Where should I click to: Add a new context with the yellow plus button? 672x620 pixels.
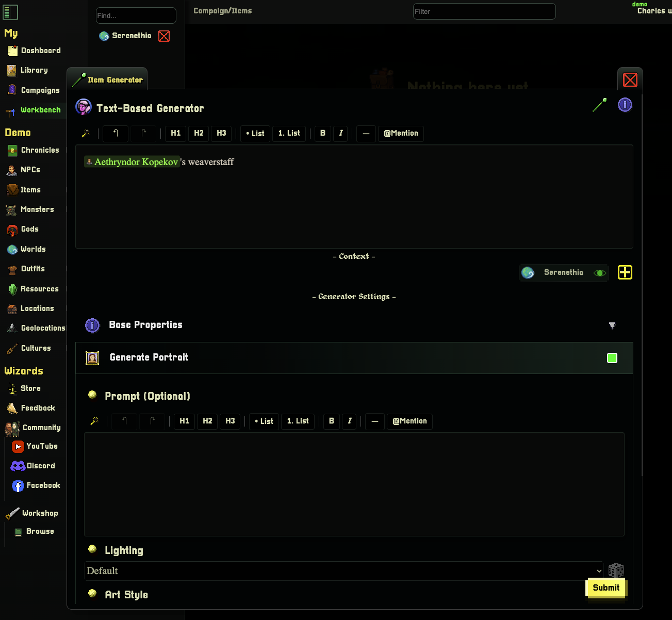point(625,272)
